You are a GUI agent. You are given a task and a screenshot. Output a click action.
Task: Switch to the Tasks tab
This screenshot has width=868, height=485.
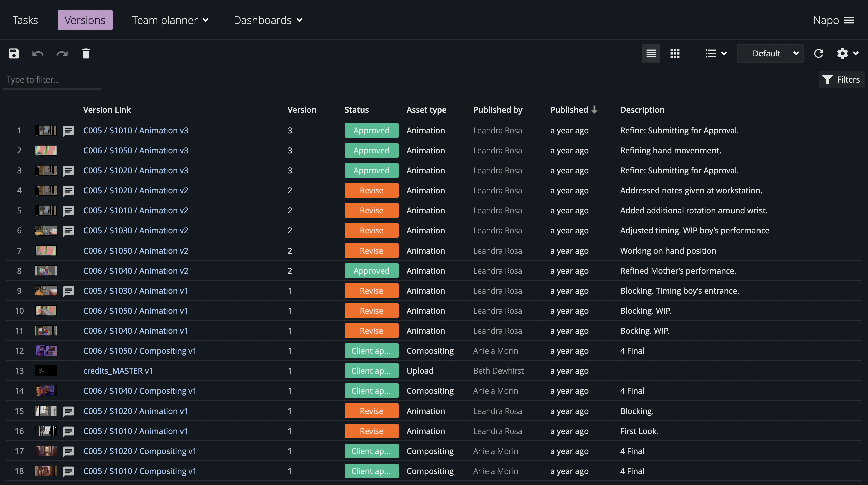(25, 20)
